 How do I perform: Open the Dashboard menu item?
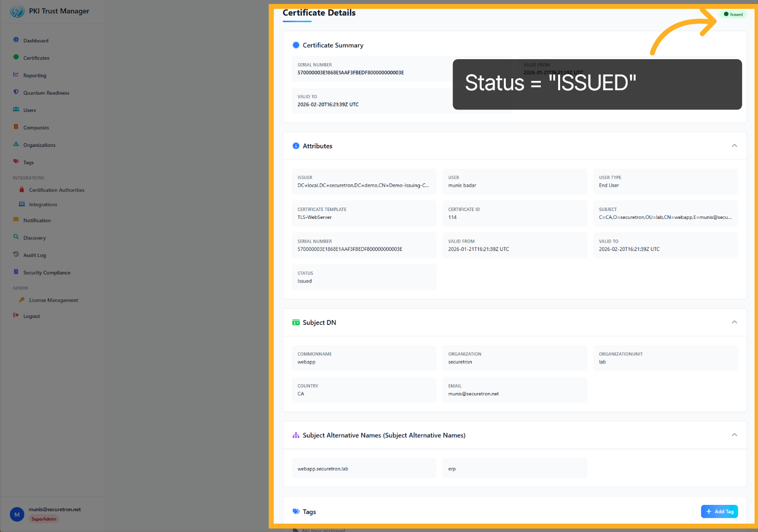36,41
